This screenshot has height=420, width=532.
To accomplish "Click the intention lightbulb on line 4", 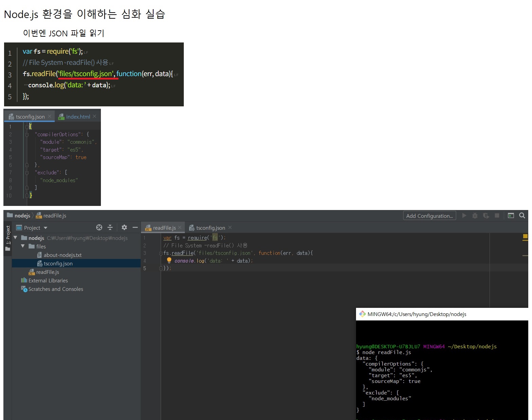I will [169, 260].
